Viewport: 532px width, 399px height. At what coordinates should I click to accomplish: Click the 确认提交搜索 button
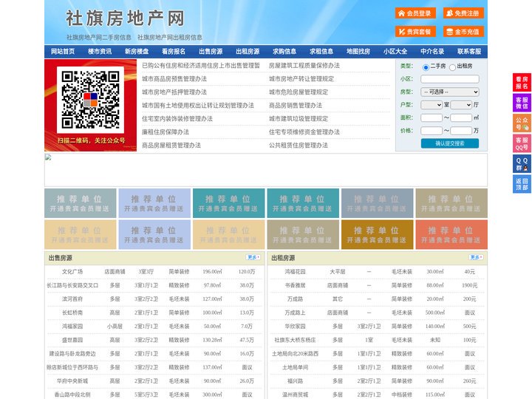click(450, 143)
